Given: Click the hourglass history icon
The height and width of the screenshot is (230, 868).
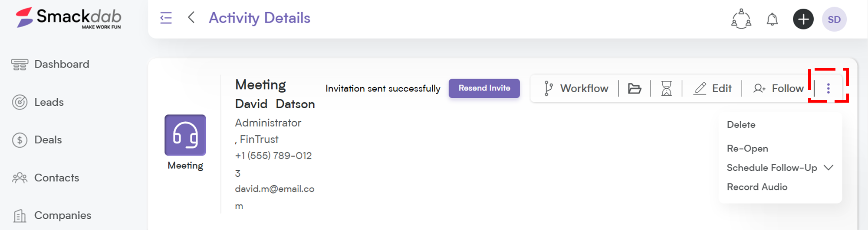Looking at the screenshot, I should (x=667, y=88).
